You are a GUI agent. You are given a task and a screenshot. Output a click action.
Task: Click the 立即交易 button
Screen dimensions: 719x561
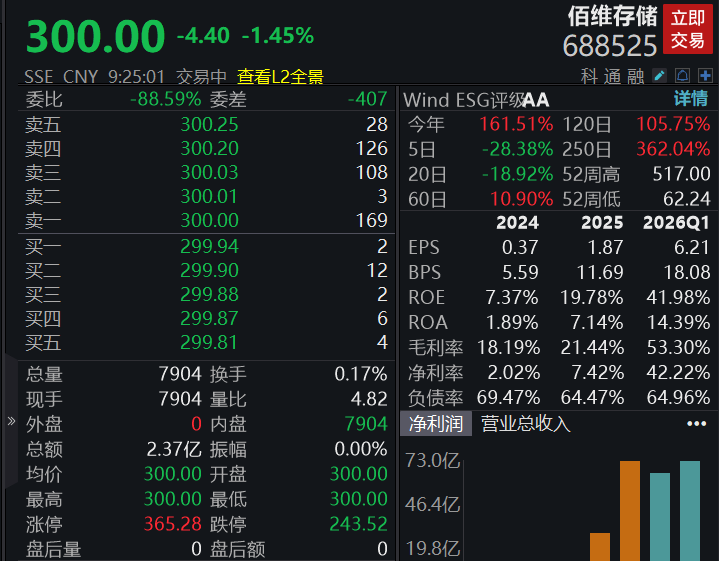tap(688, 29)
